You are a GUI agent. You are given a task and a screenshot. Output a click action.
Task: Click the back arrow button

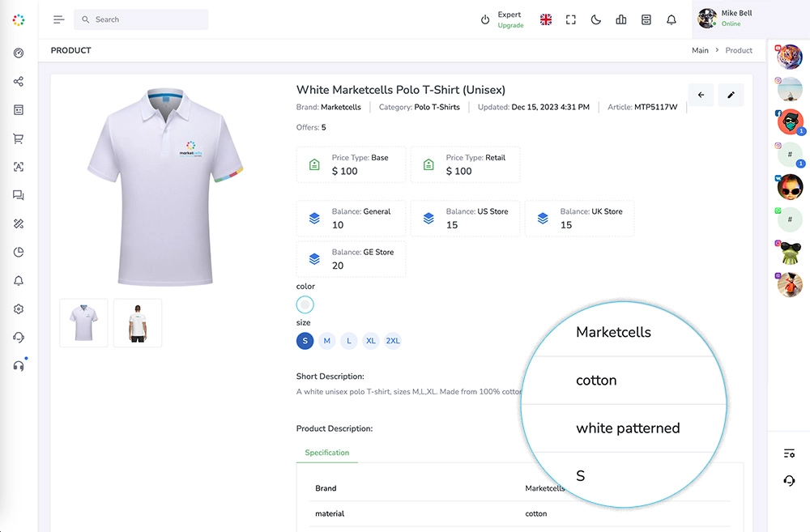pos(701,95)
